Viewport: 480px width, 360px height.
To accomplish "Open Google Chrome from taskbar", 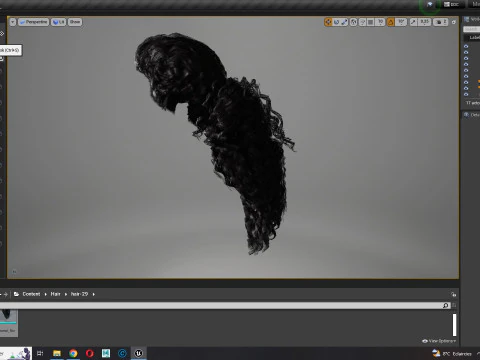I will pos(73,353).
